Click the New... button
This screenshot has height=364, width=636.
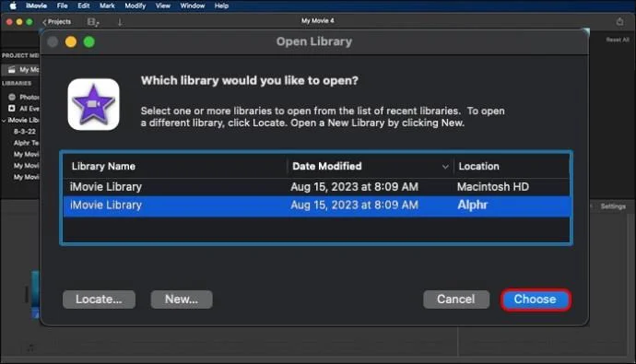point(182,299)
